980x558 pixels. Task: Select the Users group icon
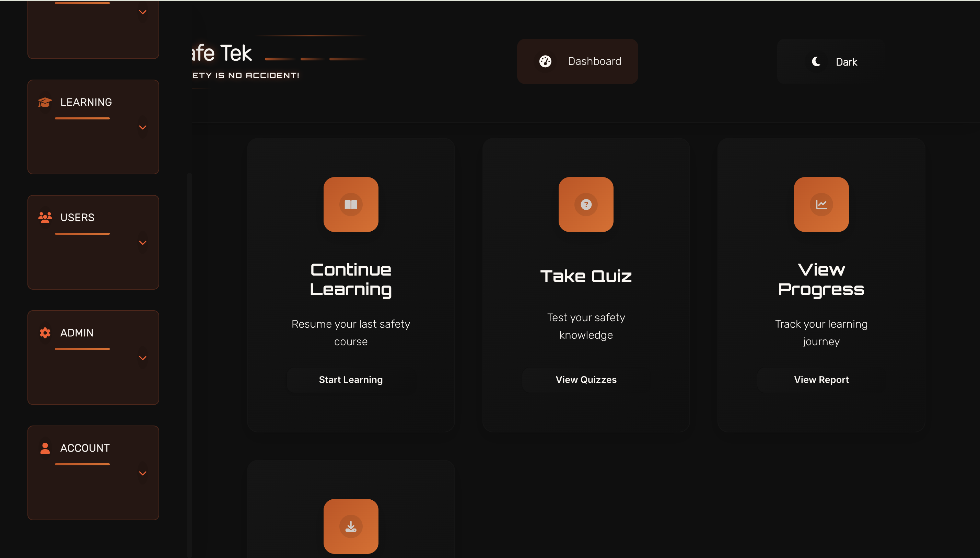(x=45, y=217)
